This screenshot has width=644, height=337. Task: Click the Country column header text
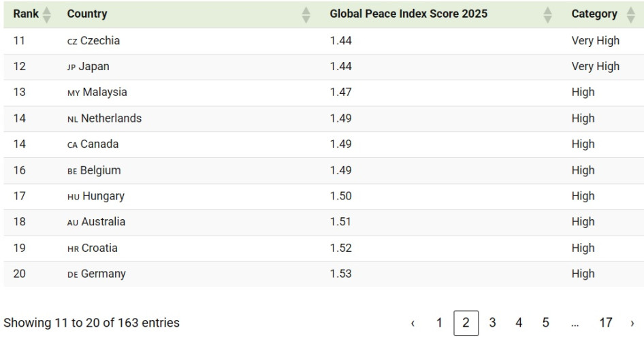click(87, 14)
